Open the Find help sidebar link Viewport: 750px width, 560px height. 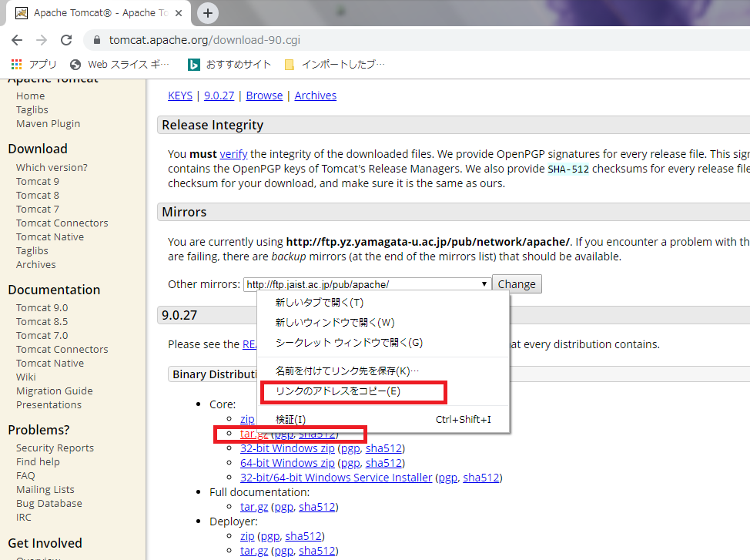tap(38, 462)
